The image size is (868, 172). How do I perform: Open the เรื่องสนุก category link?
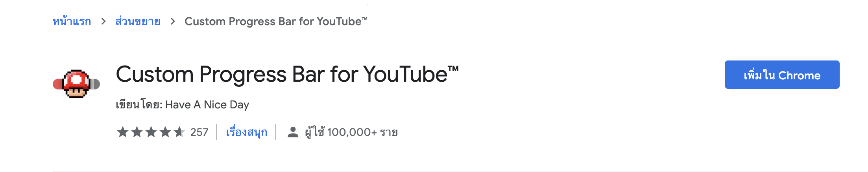246,132
